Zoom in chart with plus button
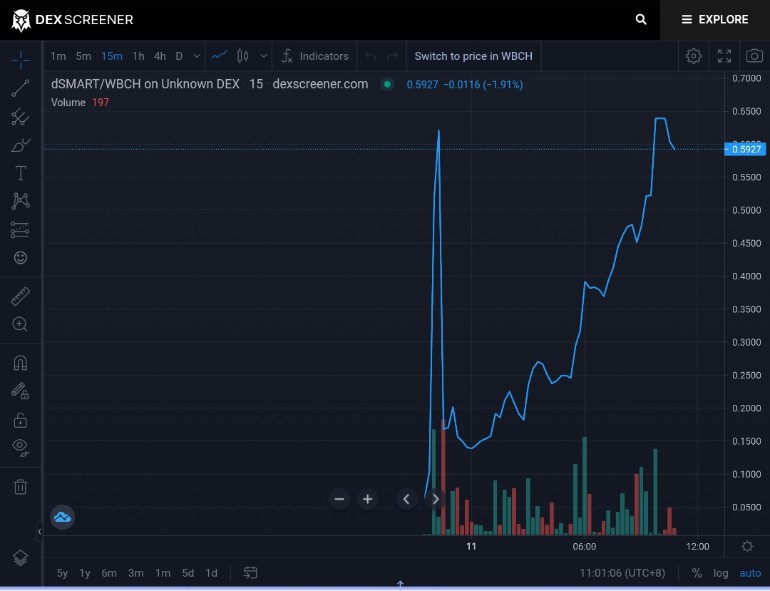 [x=367, y=499]
